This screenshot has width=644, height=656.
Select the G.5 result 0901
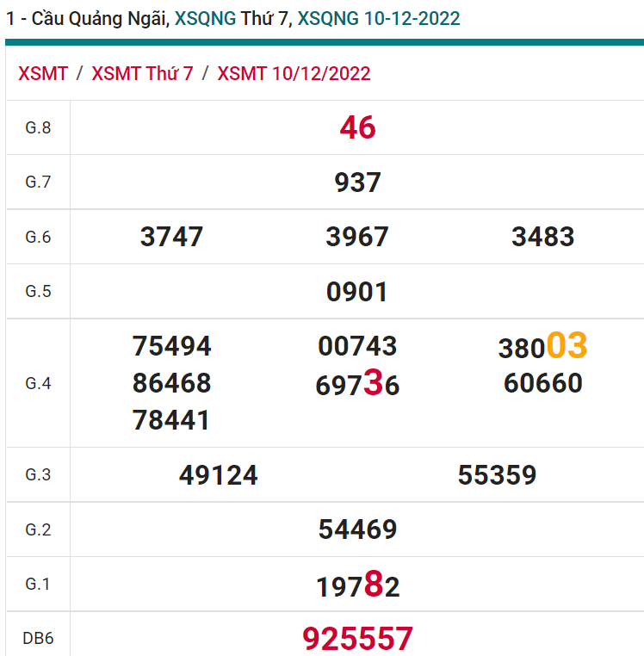pyautogui.click(x=357, y=292)
